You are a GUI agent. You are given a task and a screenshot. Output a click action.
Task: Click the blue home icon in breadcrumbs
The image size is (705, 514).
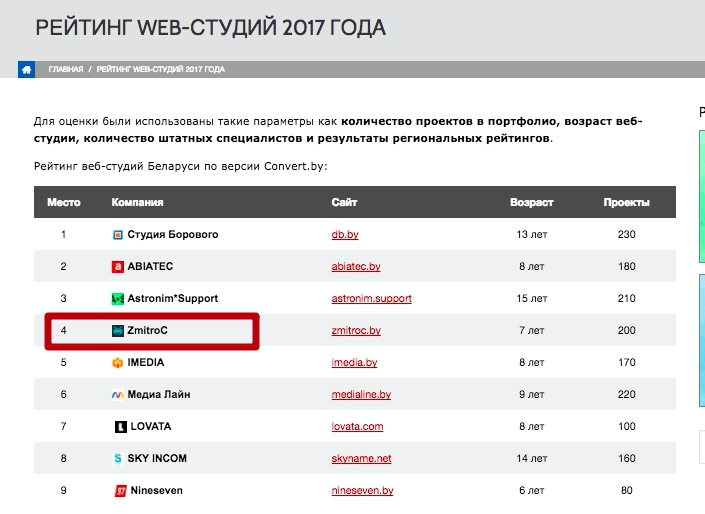tap(26, 69)
